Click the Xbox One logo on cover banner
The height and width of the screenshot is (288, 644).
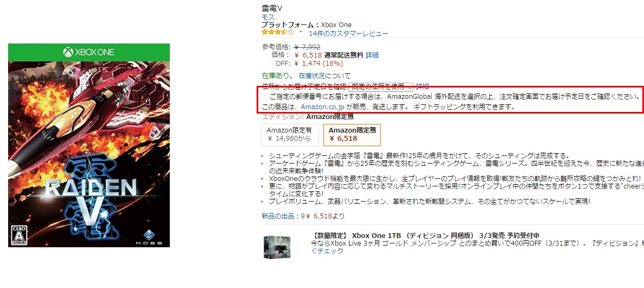89,52
